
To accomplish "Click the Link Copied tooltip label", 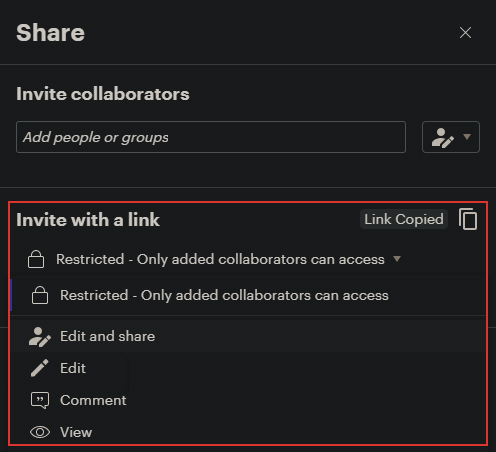I will [404, 219].
